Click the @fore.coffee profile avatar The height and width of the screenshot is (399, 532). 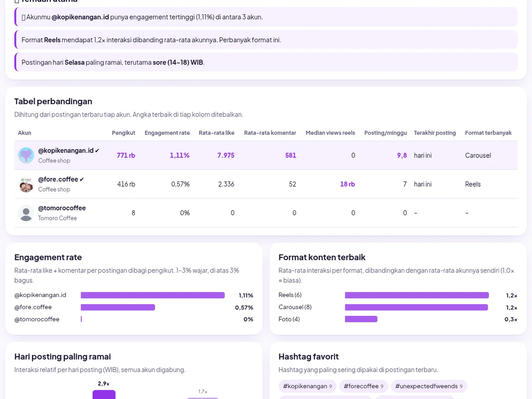26,184
